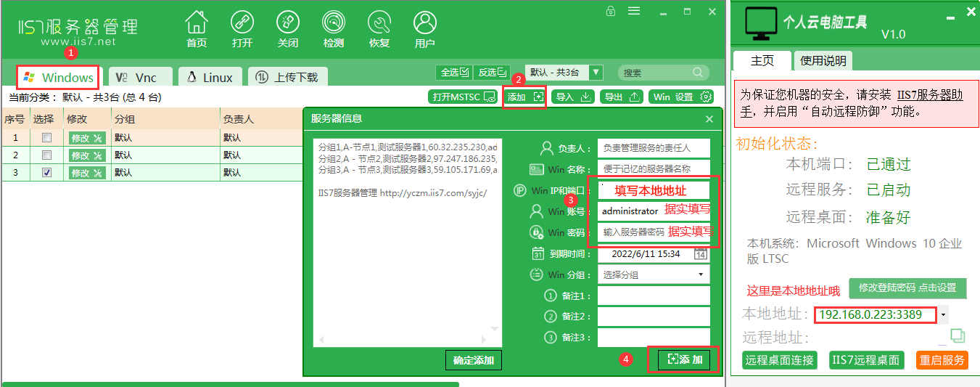Open the 使用说明 tab
The height and width of the screenshot is (387, 980).
pos(823,60)
